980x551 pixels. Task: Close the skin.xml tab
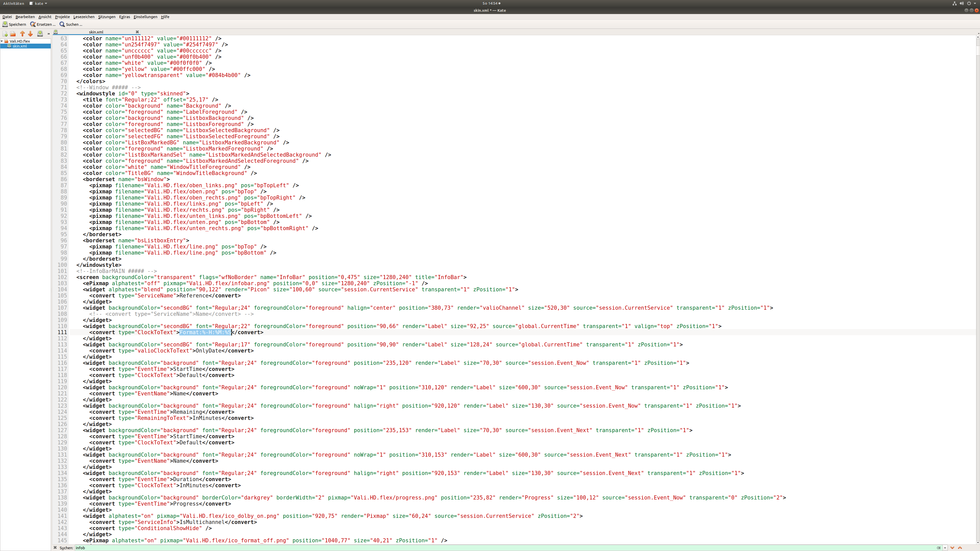(137, 32)
